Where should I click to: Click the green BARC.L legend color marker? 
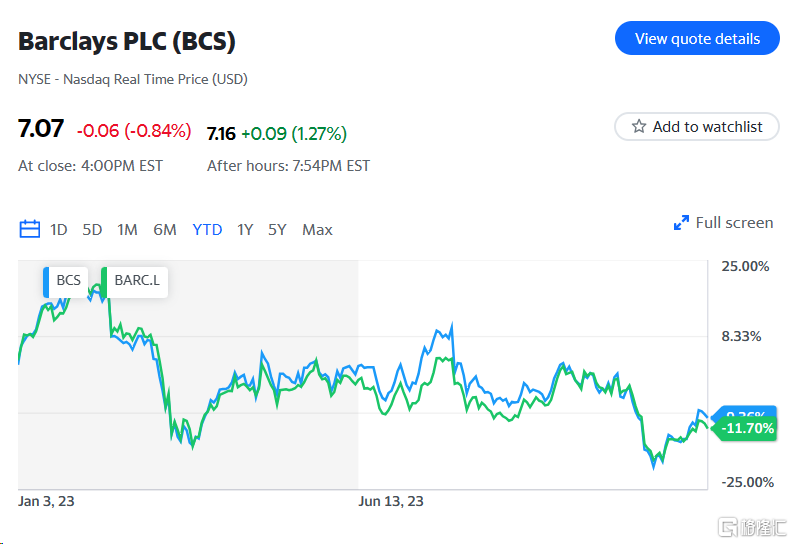[104, 281]
